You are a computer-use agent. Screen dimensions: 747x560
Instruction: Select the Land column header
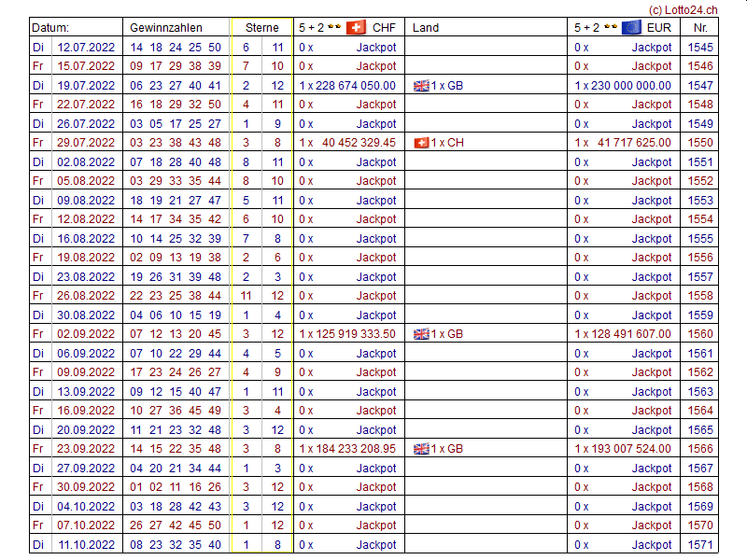tap(426, 28)
